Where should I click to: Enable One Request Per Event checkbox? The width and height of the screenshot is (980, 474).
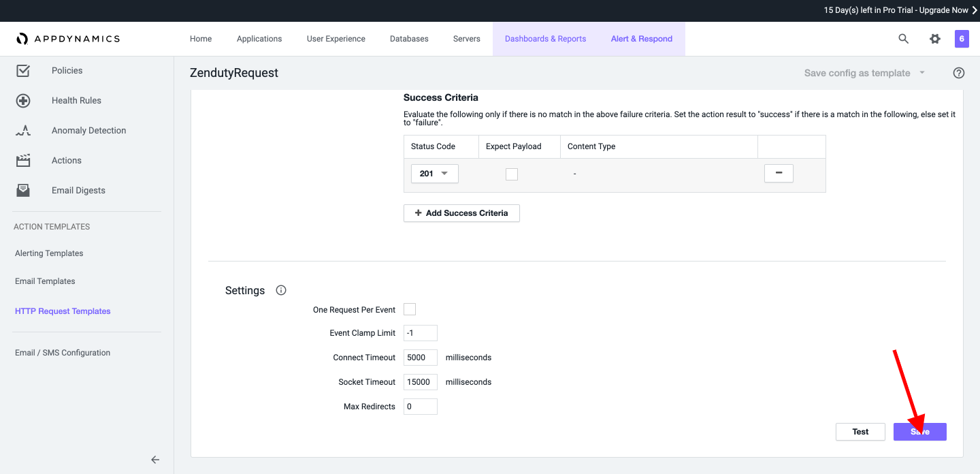[410, 309]
